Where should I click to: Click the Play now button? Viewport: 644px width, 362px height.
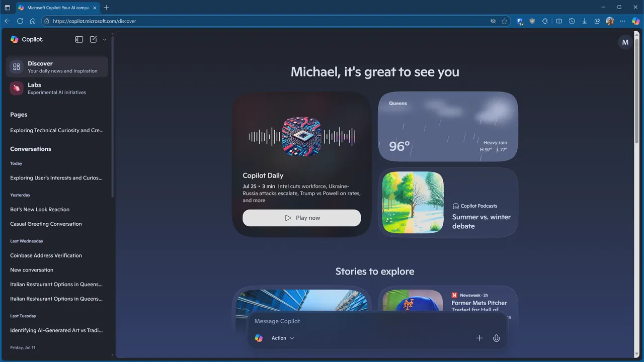pyautogui.click(x=301, y=218)
